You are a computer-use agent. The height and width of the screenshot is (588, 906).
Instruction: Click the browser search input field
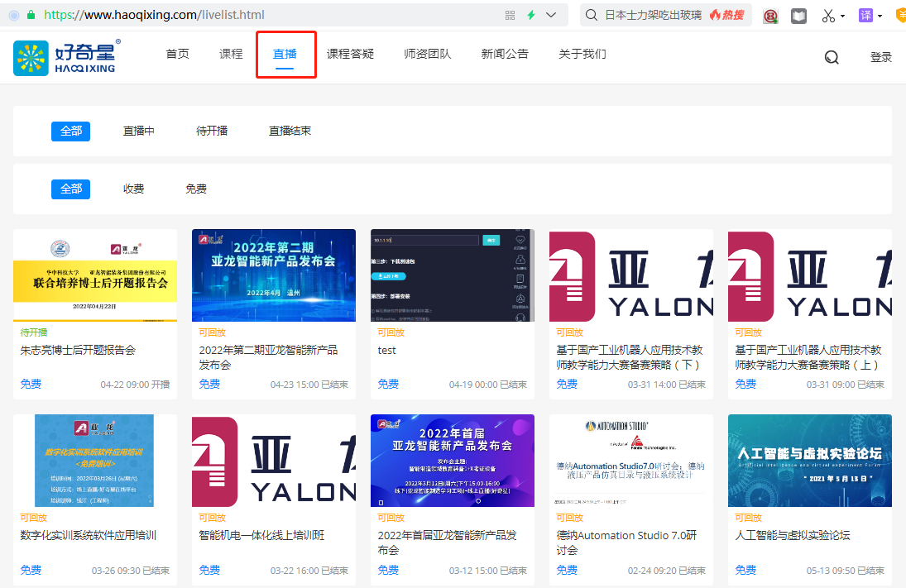pyautogui.click(x=654, y=15)
